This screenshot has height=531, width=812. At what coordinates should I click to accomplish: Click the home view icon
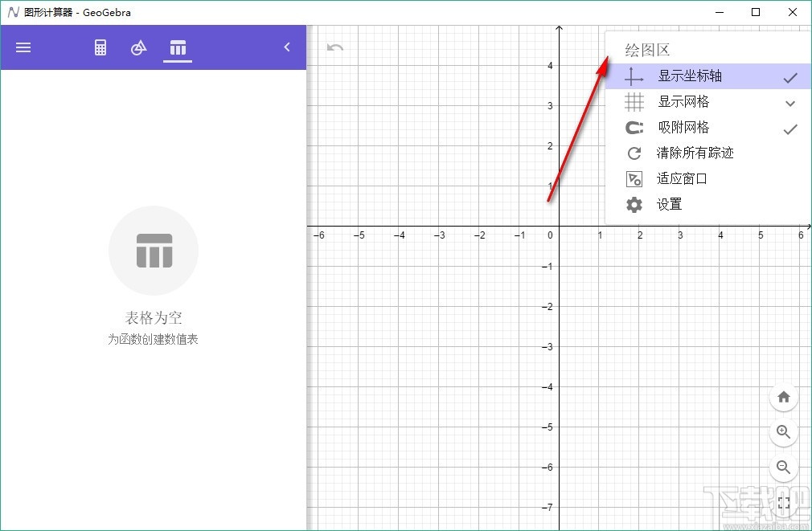pyautogui.click(x=784, y=397)
